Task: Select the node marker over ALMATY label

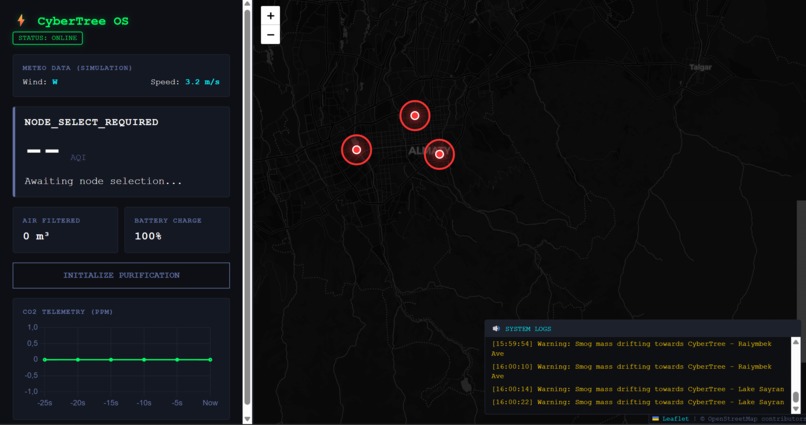Action: pos(439,154)
